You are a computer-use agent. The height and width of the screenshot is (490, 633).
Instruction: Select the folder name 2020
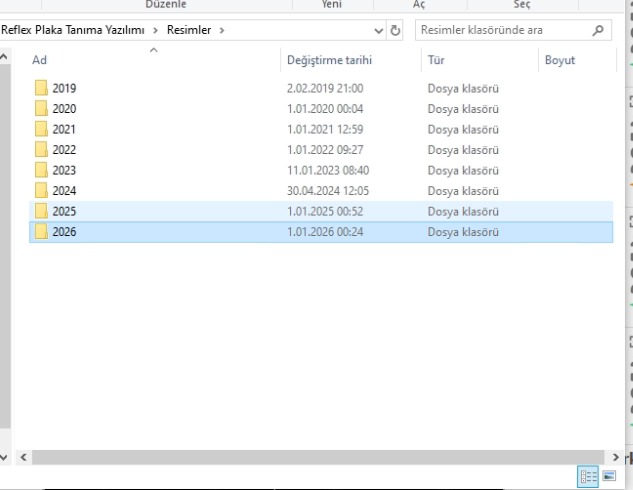point(64,109)
